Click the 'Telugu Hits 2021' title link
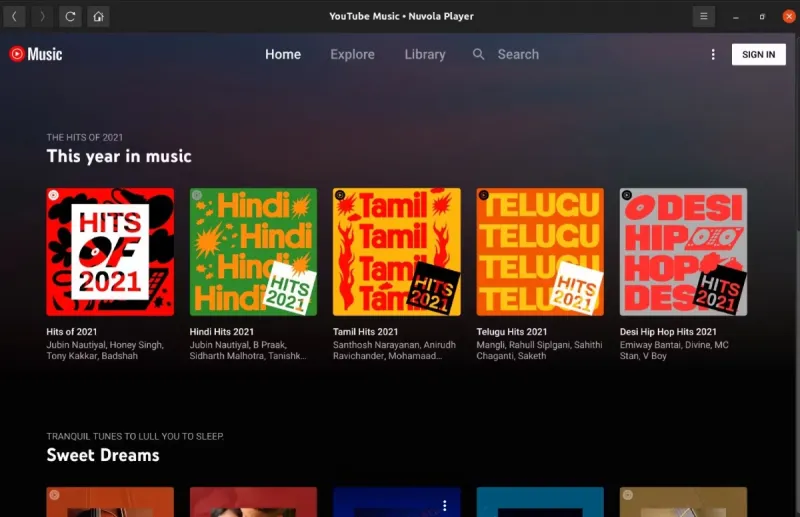 click(x=512, y=332)
